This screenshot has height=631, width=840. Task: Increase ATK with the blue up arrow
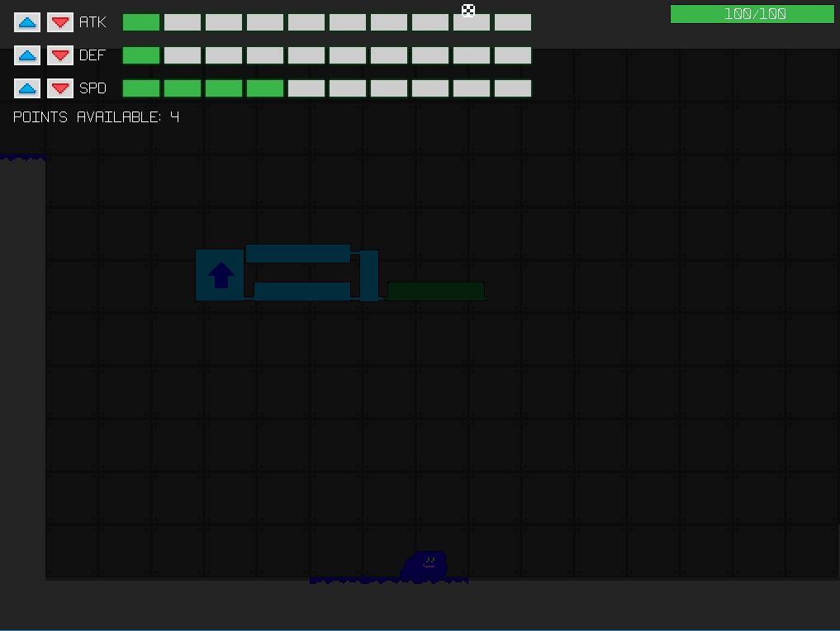pos(27,22)
